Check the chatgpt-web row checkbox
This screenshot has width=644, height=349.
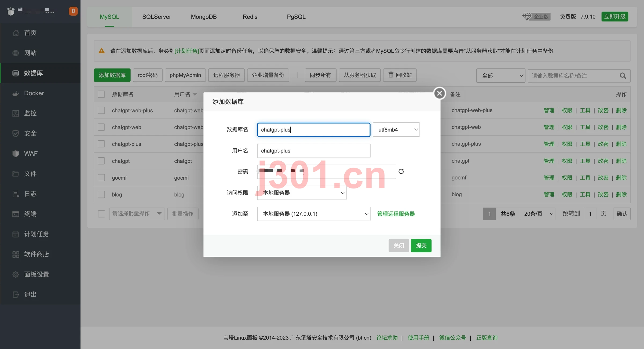[x=101, y=127]
